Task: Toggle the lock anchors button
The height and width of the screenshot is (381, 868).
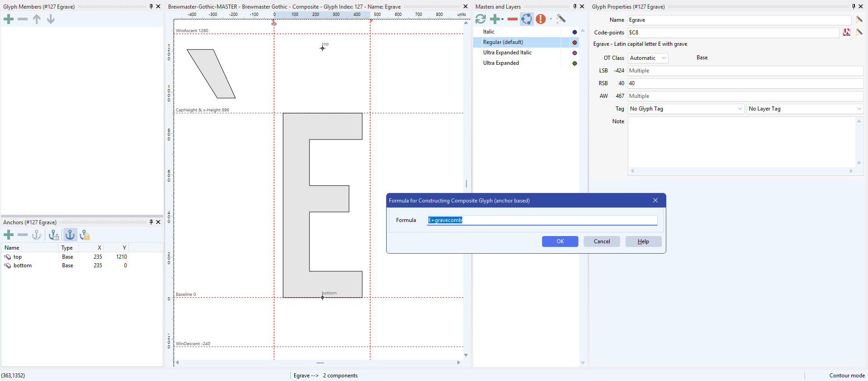Action: point(85,235)
